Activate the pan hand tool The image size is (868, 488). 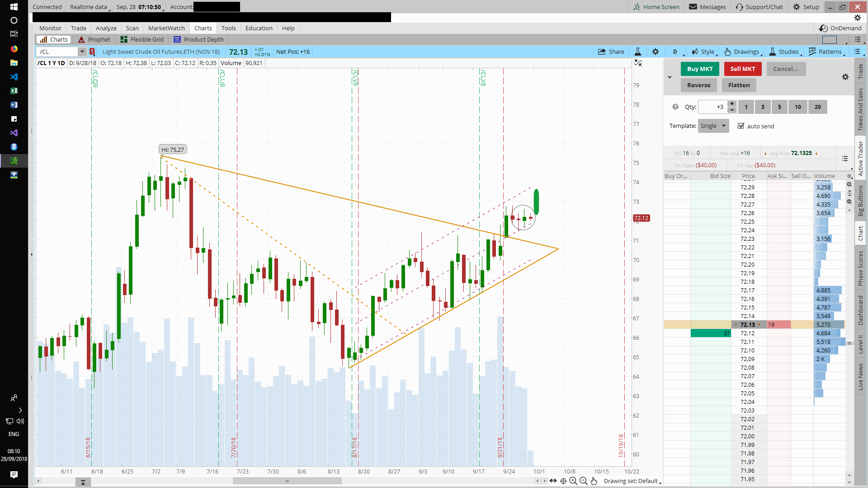(594, 481)
